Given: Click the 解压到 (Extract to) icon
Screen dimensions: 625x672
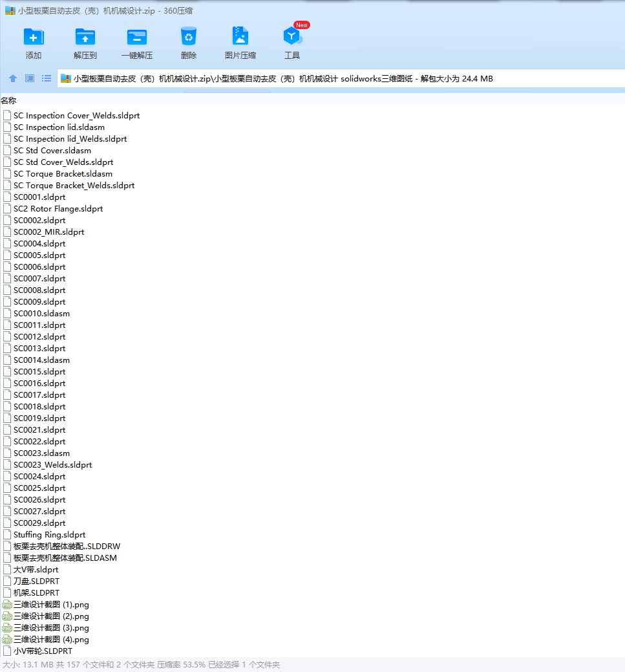Looking at the screenshot, I should pyautogui.click(x=85, y=37).
